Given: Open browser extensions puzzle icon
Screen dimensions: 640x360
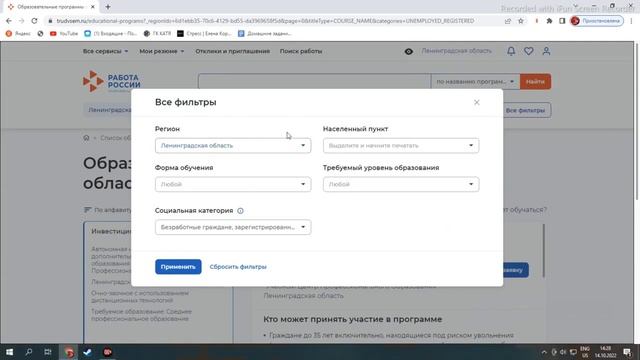Looking at the screenshot, I should 549,21.
